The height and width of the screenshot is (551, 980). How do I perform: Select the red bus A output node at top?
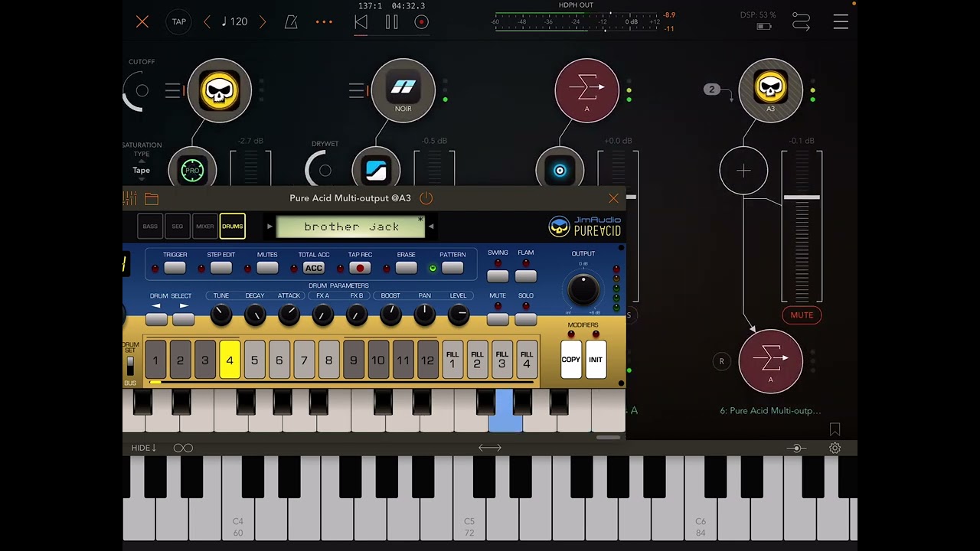click(586, 90)
